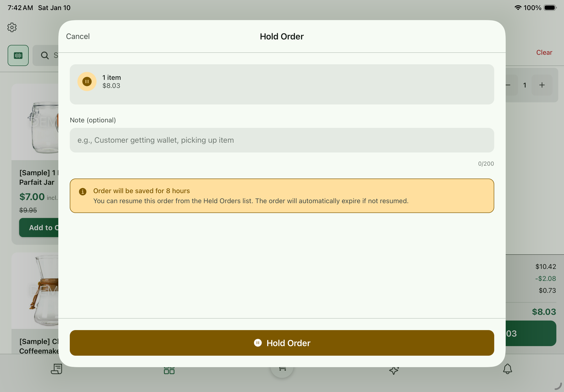Open settings gear icon
Screen dimensions: 564x392
click(12, 27)
